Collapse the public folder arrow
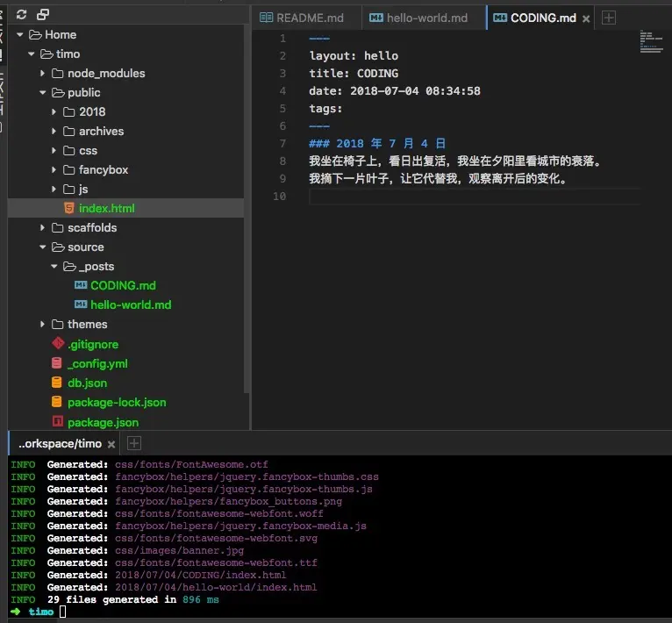Image resolution: width=672 pixels, height=623 pixels. tap(42, 93)
